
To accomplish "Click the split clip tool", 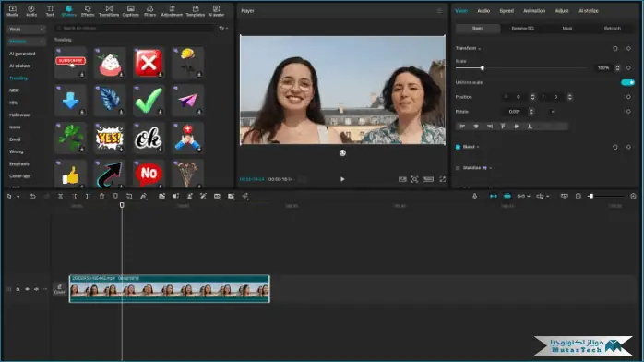I will coord(60,197).
